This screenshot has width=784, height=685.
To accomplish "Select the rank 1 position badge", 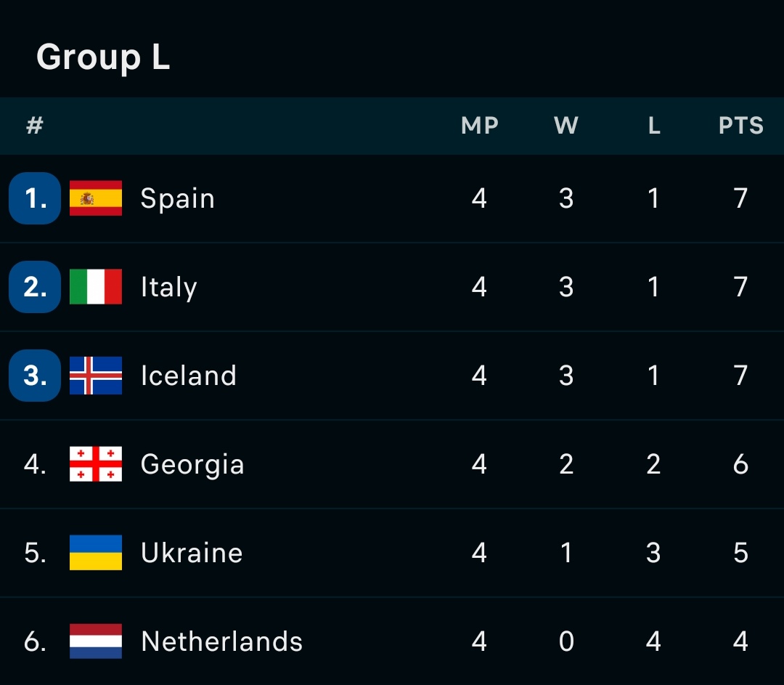I will 35,198.
